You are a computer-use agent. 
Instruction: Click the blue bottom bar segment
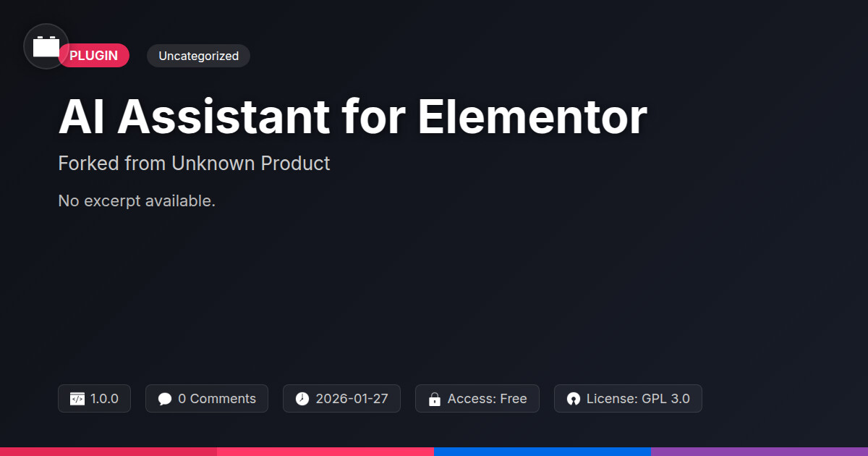click(542, 451)
